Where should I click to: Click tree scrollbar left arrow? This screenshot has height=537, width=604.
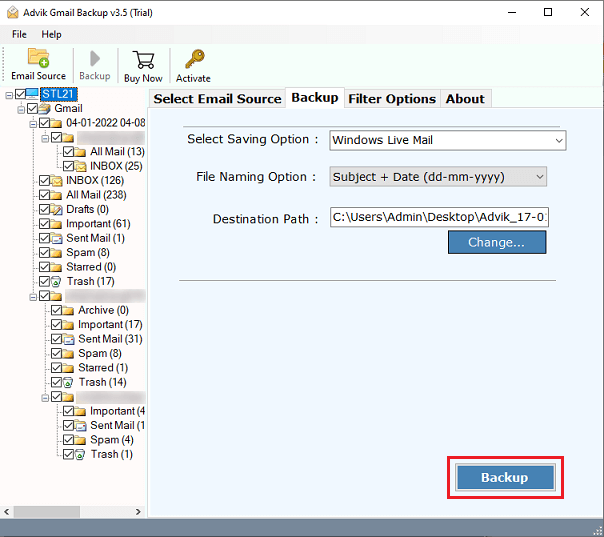click(7, 512)
